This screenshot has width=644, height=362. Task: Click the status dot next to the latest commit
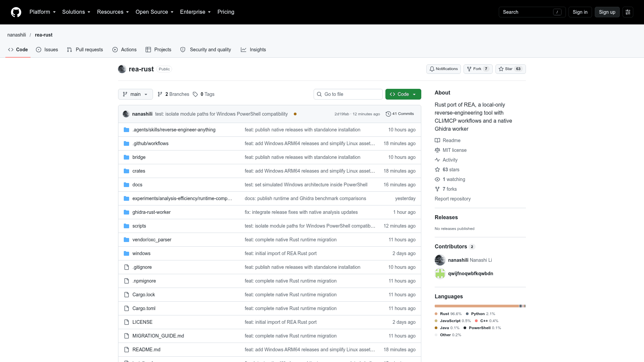pyautogui.click(x=295, y=114)
